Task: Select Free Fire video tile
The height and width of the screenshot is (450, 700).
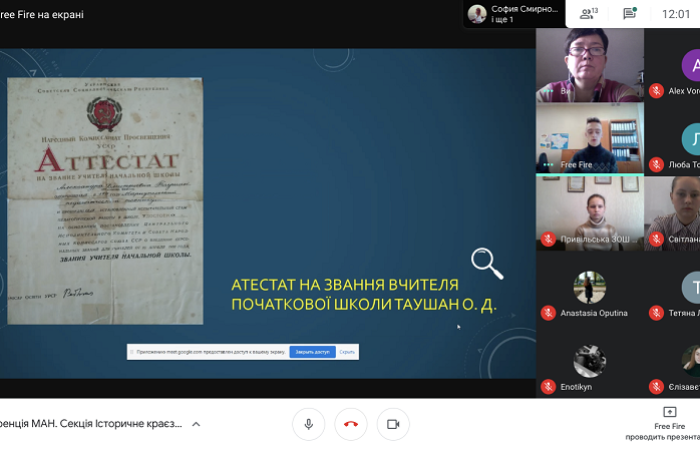Action: pyautogui.click(x=589, y=138)
